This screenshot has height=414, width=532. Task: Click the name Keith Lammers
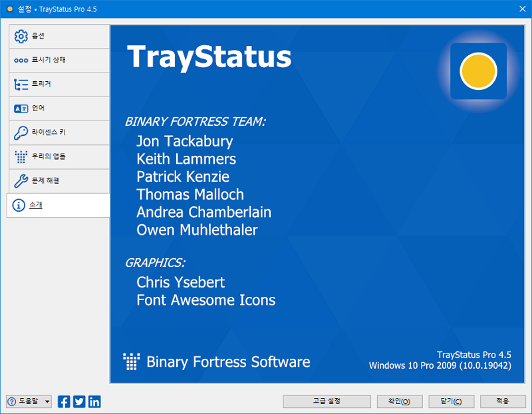[186, 159]
